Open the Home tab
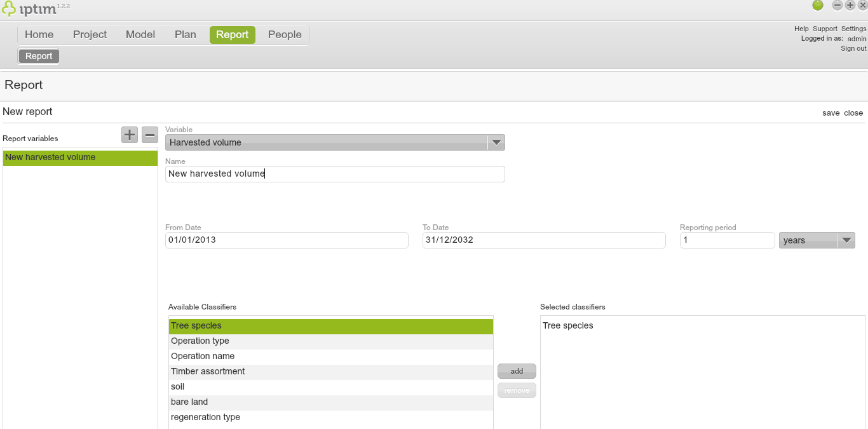Screen dimensions: 868x429 [39, 35]
